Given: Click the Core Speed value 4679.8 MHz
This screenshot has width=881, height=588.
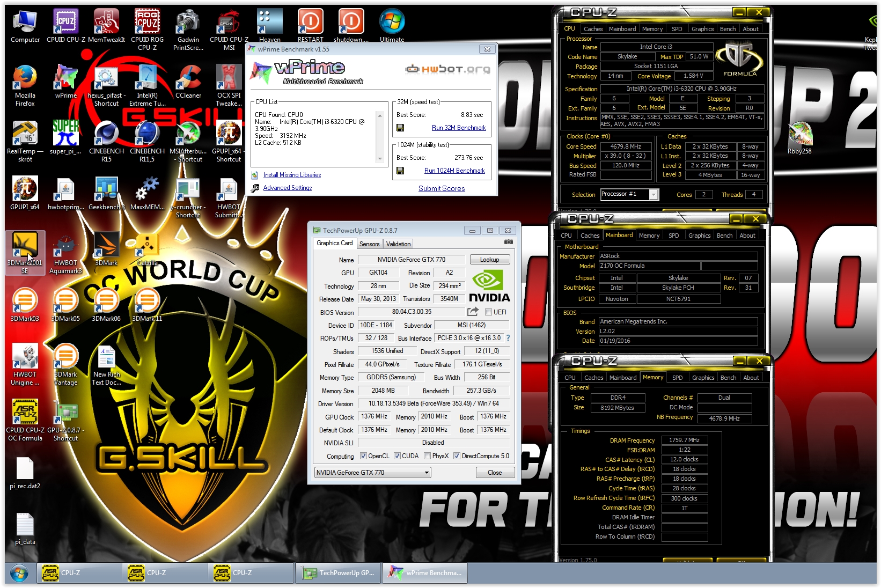Looking at the screenshot, I should coord(626,146).
